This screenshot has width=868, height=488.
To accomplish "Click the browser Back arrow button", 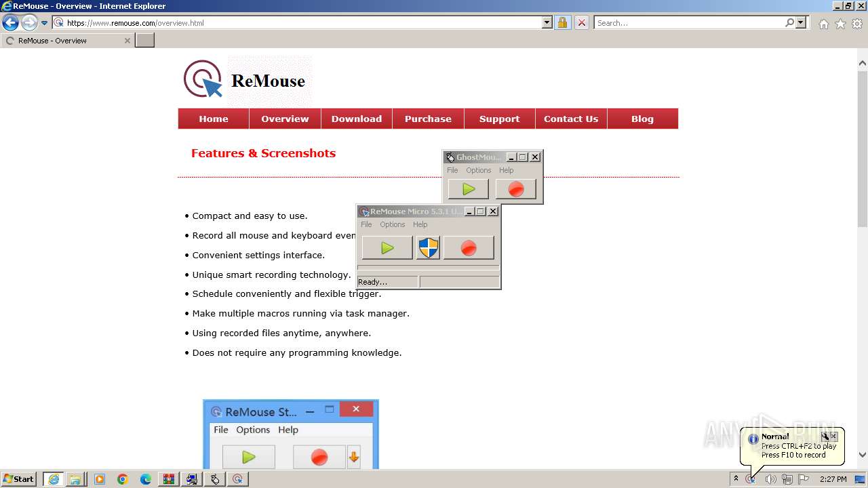I will [10, 22].
